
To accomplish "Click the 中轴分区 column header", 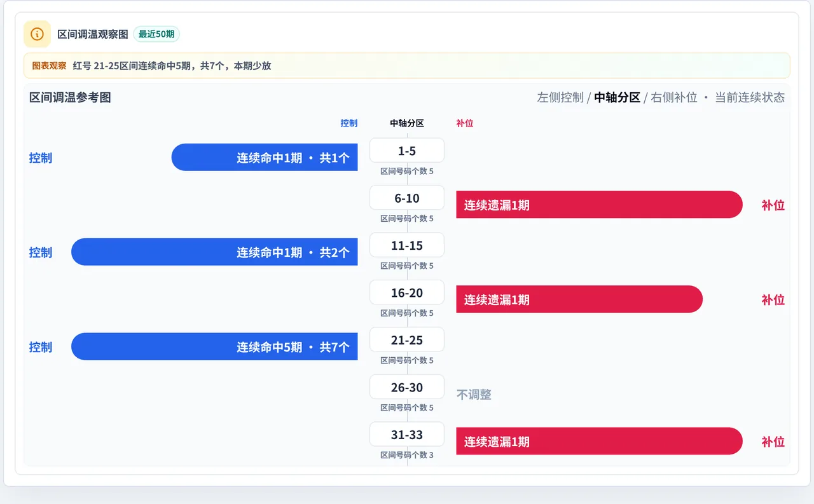I will [407, 123].
